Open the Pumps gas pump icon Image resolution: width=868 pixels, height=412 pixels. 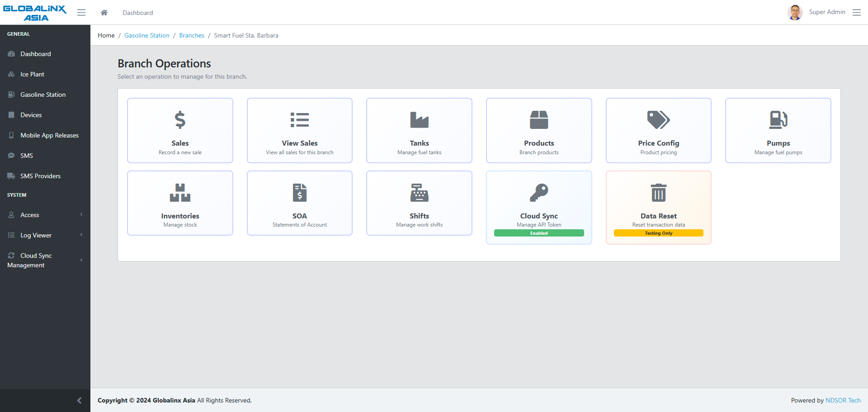tap(778, 120)
